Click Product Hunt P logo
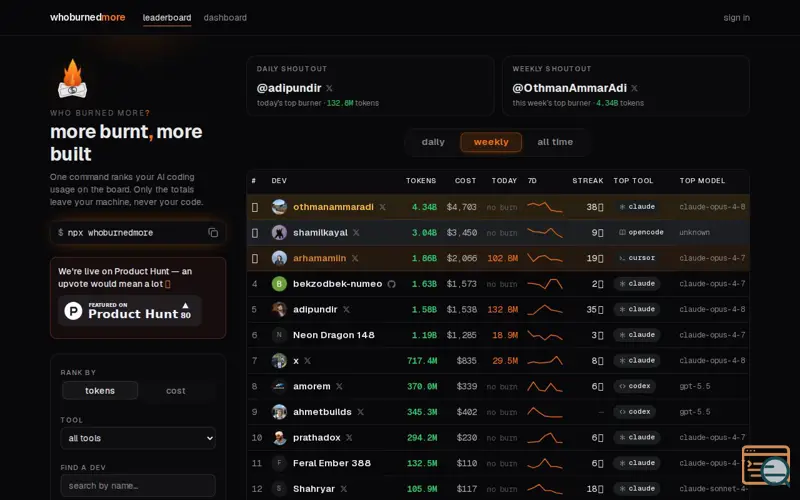Viewport: 800px width, 500px height. (x=73, y=311)
